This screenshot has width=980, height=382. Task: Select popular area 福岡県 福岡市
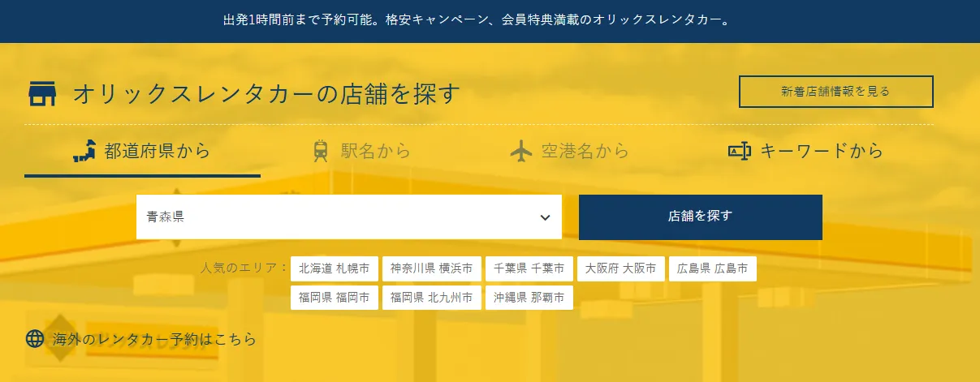tap(335, 297)
